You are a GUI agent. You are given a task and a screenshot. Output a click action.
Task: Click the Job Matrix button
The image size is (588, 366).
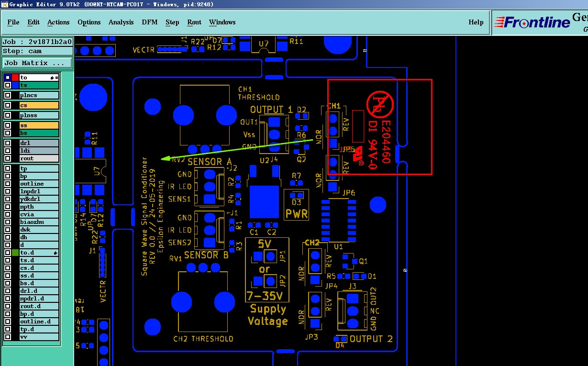pos(38,63)
